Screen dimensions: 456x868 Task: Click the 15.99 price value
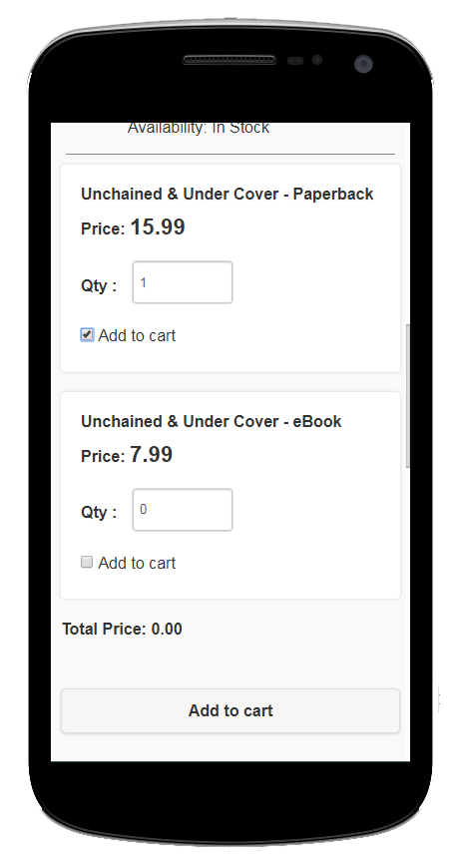pos(158,226)
